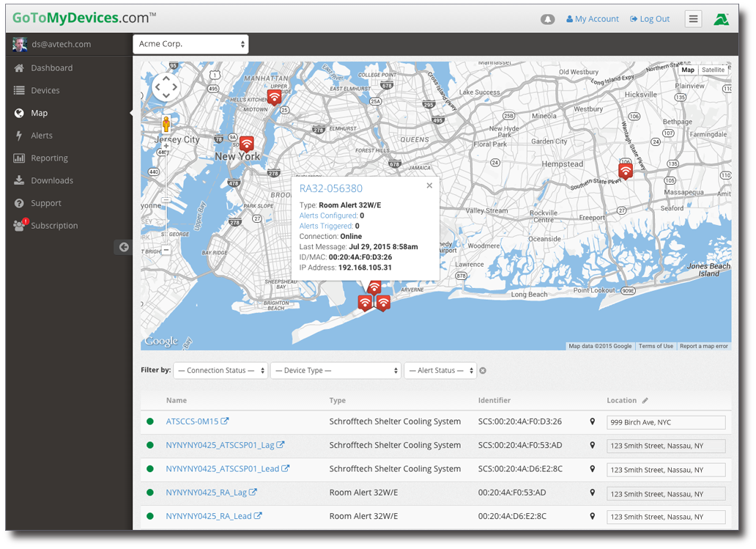Click the 999 Birch Ave location field
756x549 pixels.
665,423
